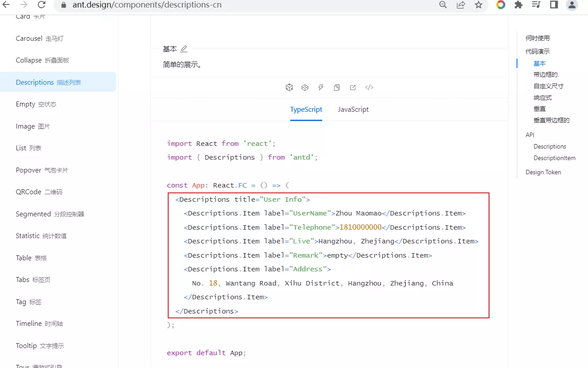Viewport: 588px width, 368px height.
Task: Reload the page
Action: tap(42, 5)
